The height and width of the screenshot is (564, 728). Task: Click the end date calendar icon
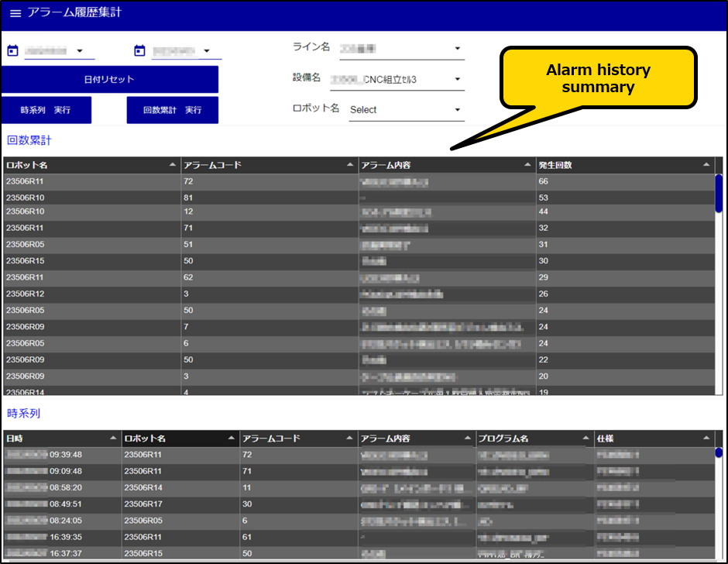[139, 51]
